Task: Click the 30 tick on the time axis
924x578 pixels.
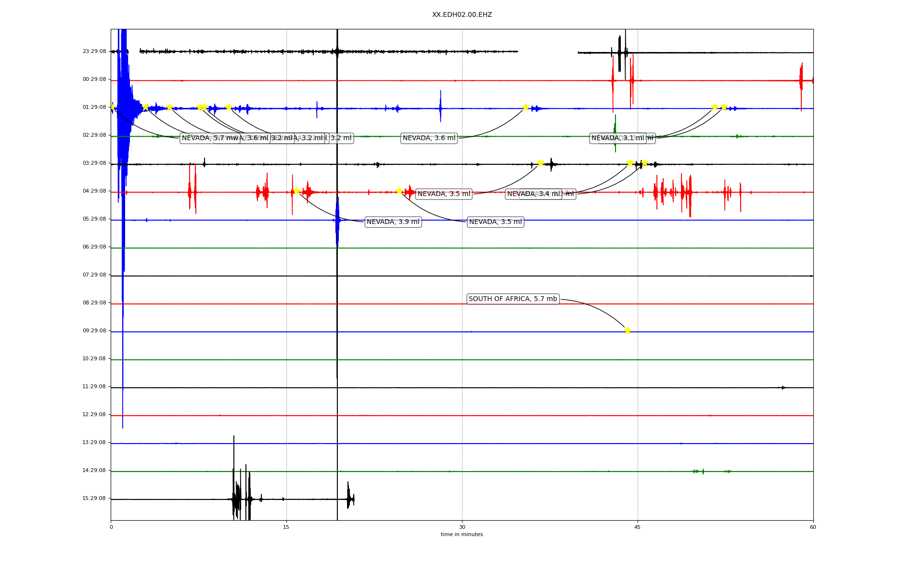Action: tap(462, 527)
